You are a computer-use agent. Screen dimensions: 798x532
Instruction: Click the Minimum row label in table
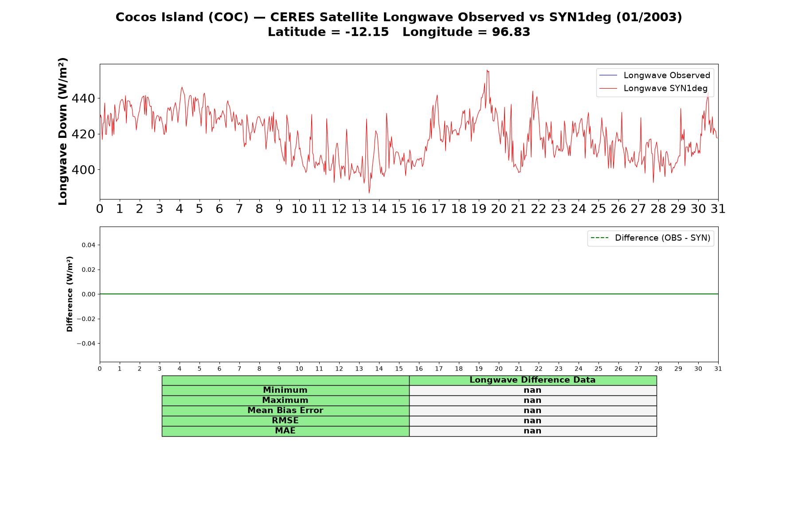286,390
